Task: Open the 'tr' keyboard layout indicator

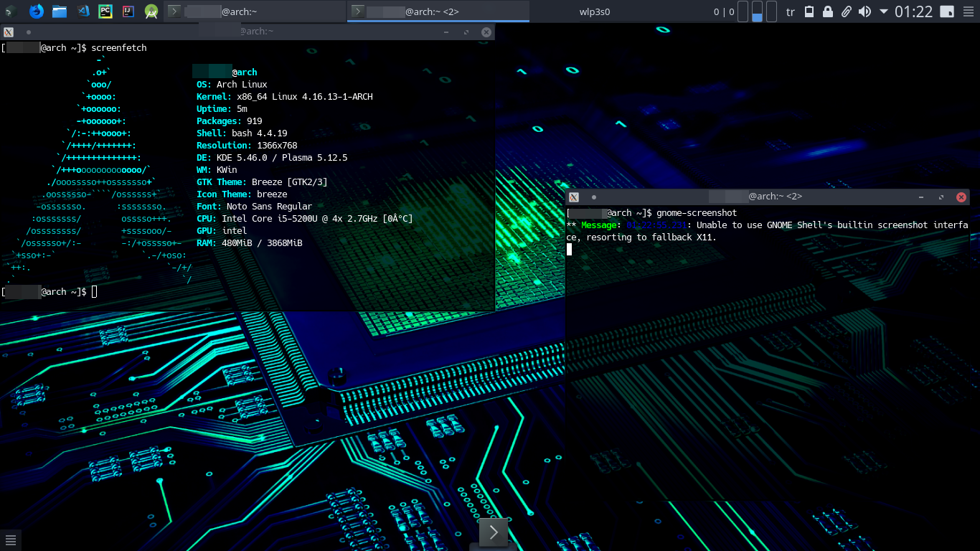Action: pos(791,11)
